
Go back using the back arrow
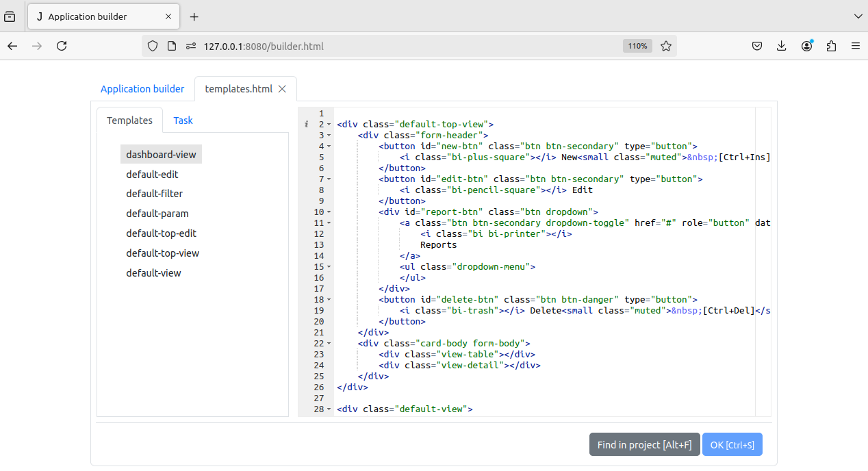[x=12, y=46]
